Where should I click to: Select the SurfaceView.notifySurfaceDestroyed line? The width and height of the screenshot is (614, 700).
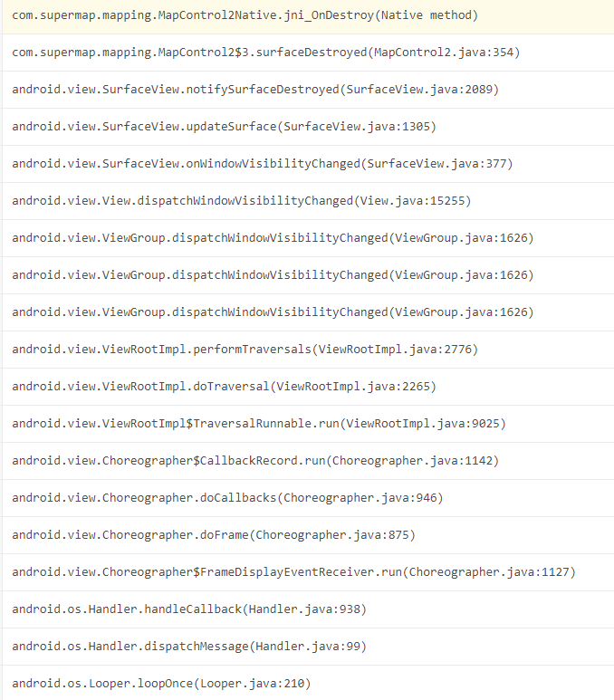tap(308, 90)
